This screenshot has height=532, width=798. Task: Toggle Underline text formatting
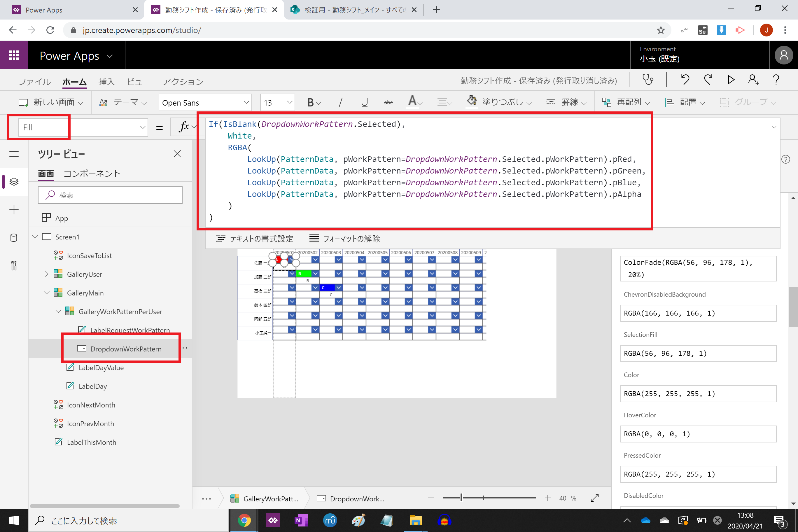point(364,102)
